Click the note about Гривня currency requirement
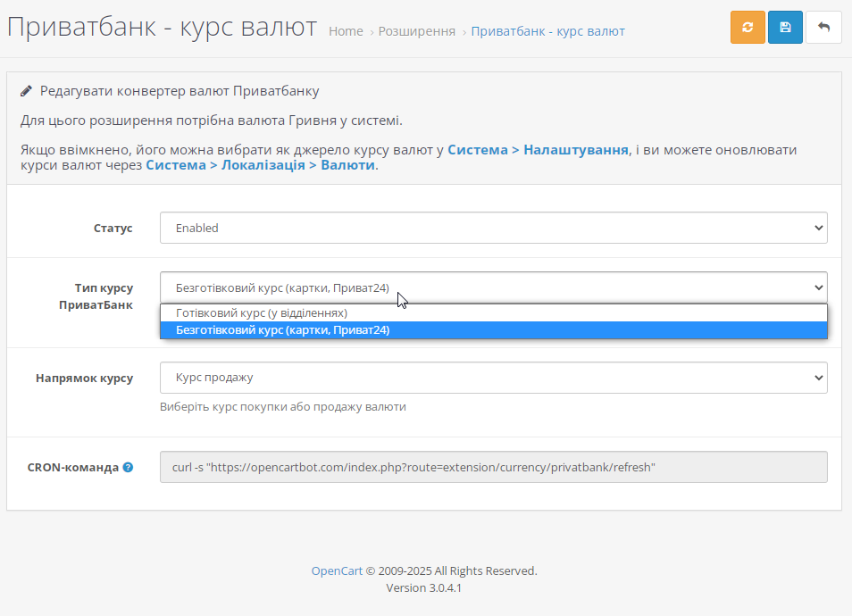Viewport: 852px width, 616px height. [x=212, y=121]
